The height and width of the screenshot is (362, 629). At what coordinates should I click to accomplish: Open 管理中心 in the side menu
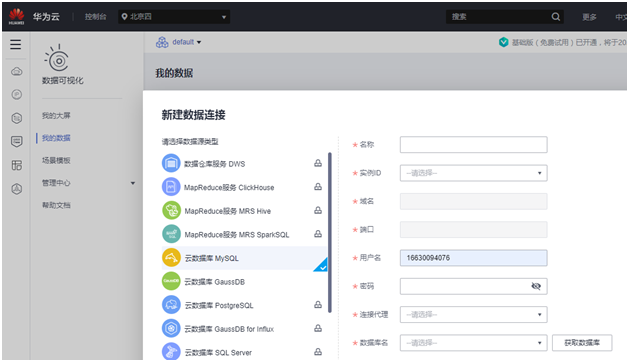click(x=56, y=183)
